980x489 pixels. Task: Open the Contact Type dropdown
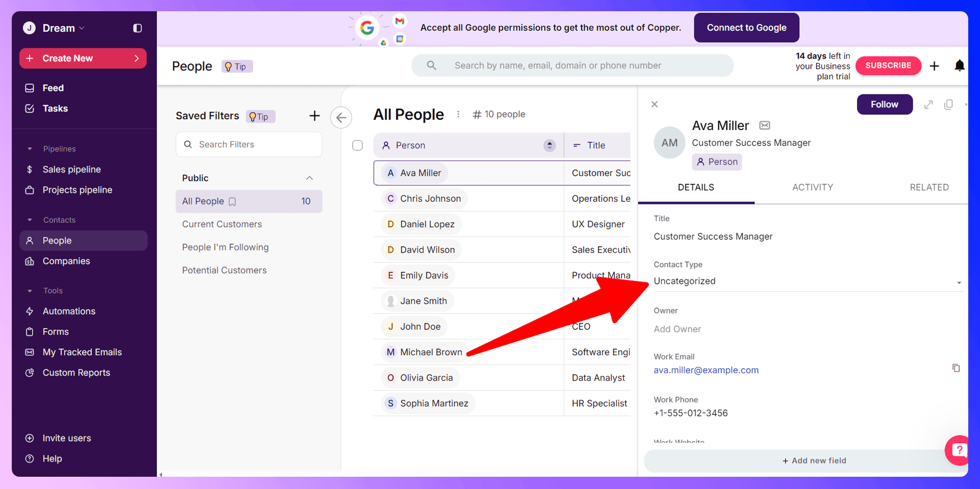(x=808, y=281)
